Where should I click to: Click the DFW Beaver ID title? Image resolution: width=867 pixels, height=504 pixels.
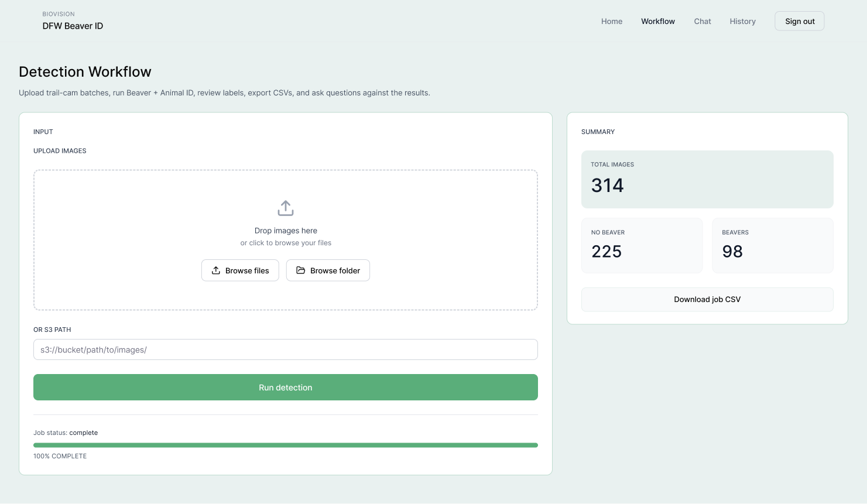click(x=72, y=26)
